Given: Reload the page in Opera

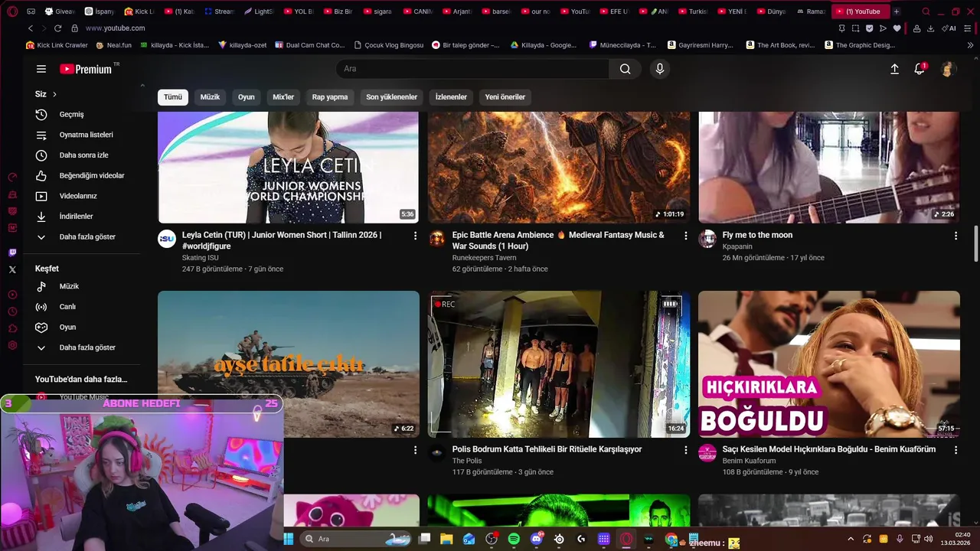Looking at the screenshot, I should click(x=57, y=28).
